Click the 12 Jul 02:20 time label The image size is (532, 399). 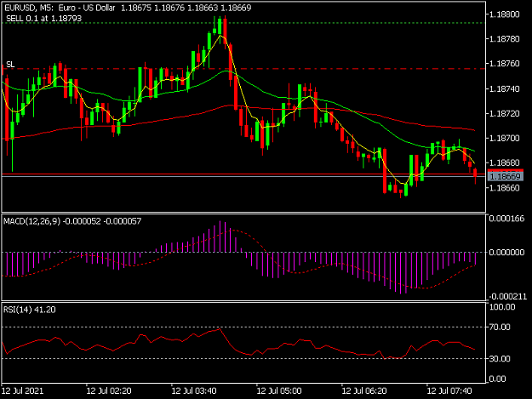(x=109, y=390)
